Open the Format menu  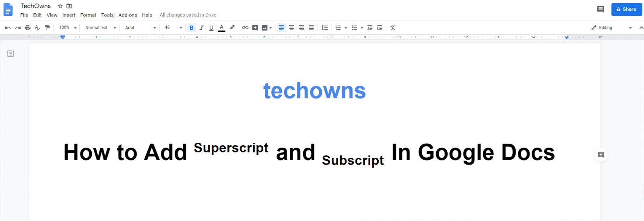(88, 15)
